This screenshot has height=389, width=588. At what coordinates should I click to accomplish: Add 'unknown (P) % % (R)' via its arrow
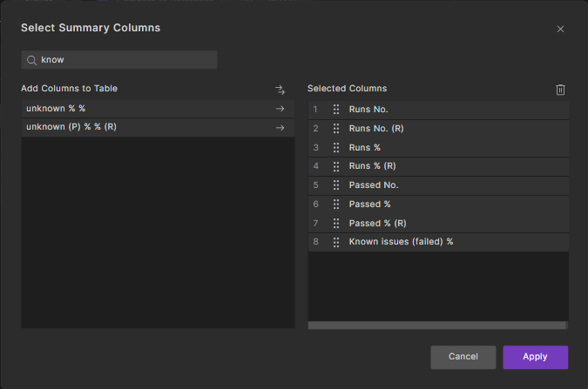click(280, 128)
